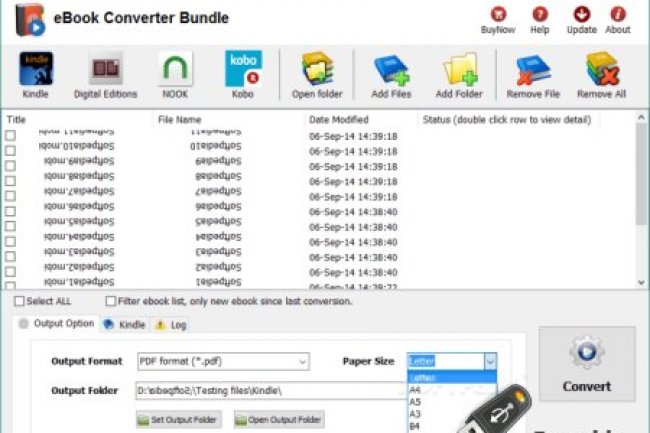Click the Kindle source icon
This screenshot has height=433, width=650.
[36, 71]
